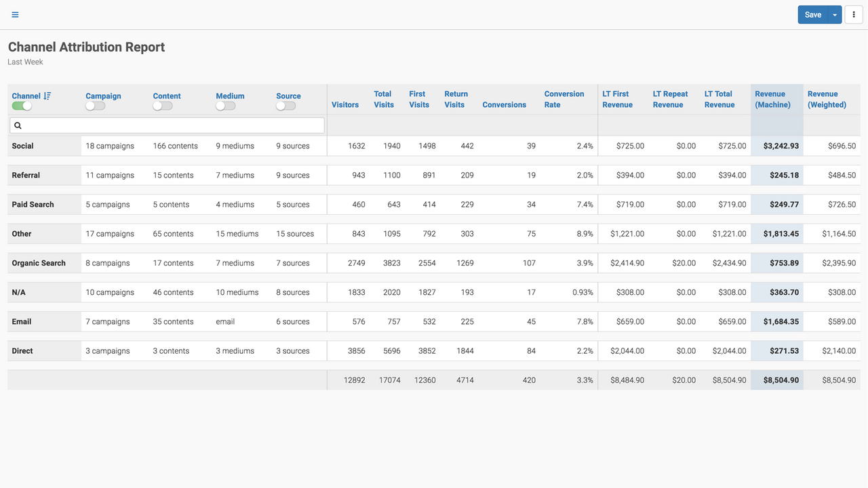Click total machine revenue $8,504.90 bold
Image resolution: width=868 pixels, height=488 pixels.
pyautogui.click(x=781, y=380)
